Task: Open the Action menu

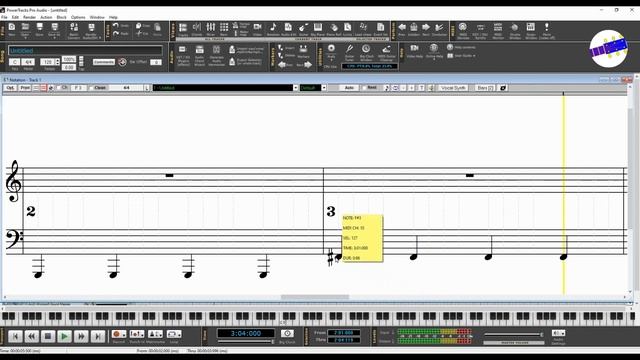Action: point(46,18)
